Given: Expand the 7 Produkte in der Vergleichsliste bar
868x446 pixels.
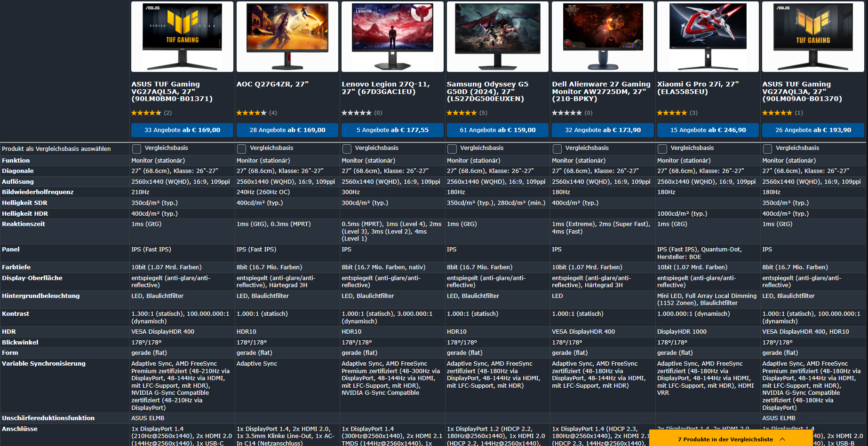Looking at the screenshot, I should pos(731,439).
